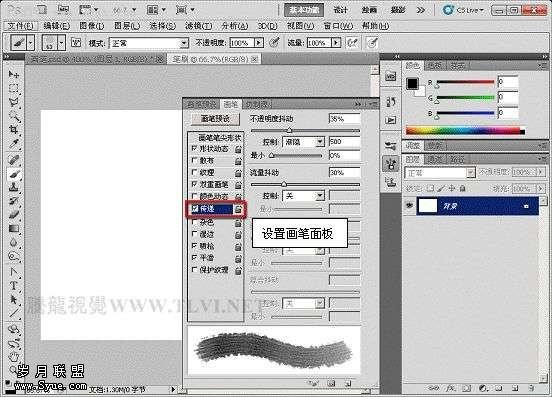Screen dimensions: 552x397
Task: Expand the brush preset picker arrow
Action: 62,43
